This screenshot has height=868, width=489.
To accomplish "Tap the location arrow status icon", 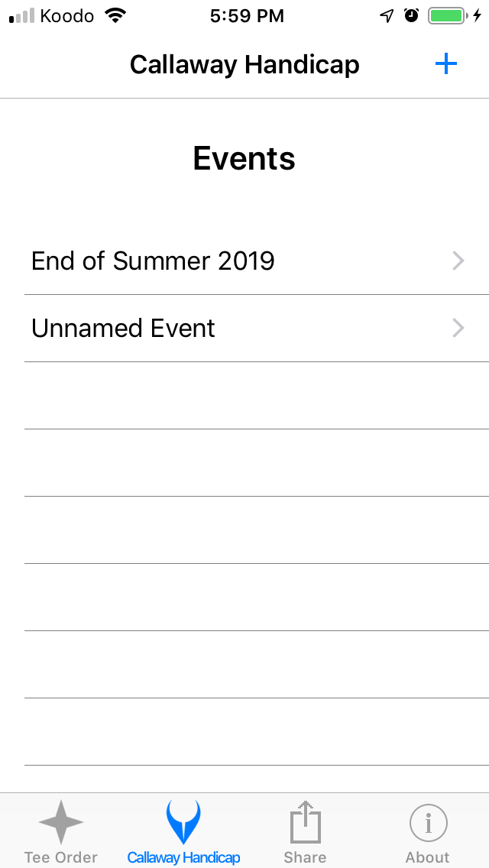I will point(387,14).
